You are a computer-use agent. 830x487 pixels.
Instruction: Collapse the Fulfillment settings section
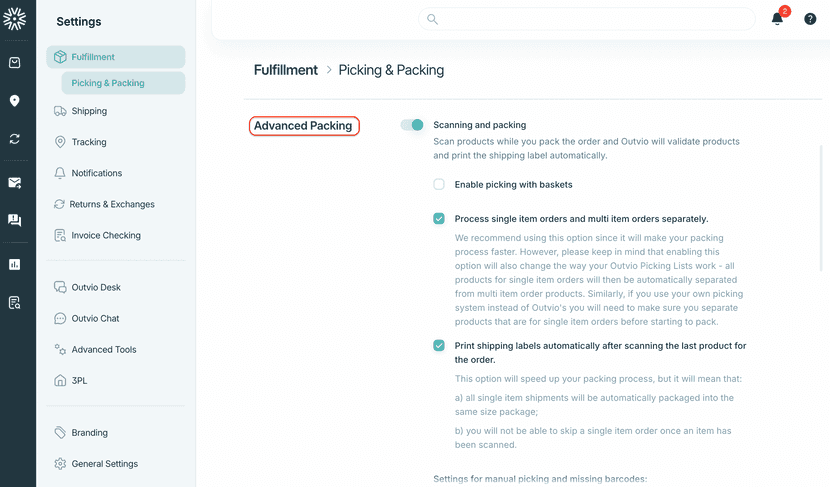(x=115, y=57)
